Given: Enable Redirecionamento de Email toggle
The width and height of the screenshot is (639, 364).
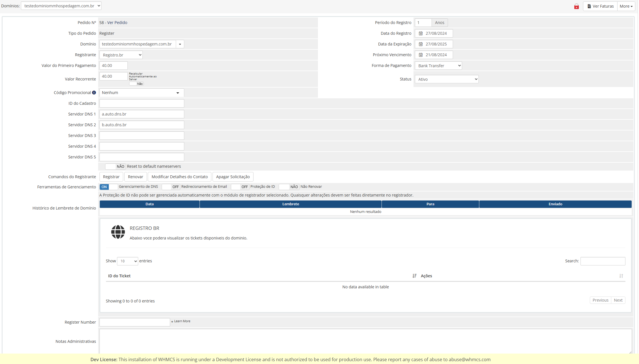Looking at the screenshot, I should [x=171, y=187].
